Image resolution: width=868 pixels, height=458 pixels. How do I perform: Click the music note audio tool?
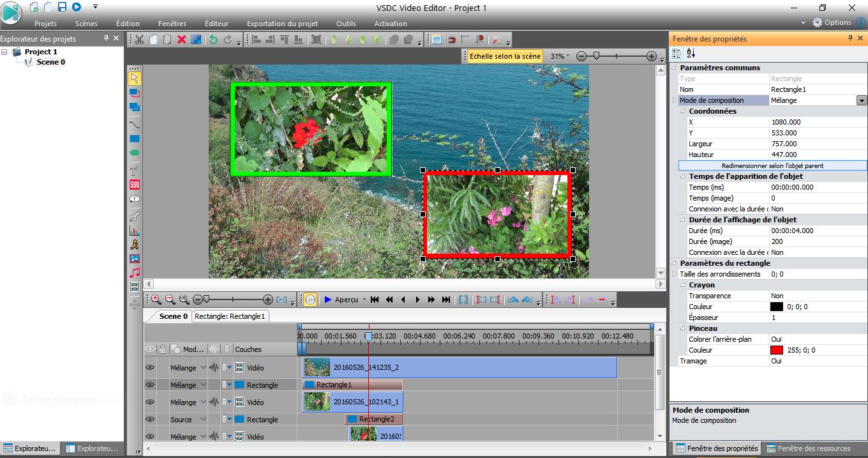point(135,273)
